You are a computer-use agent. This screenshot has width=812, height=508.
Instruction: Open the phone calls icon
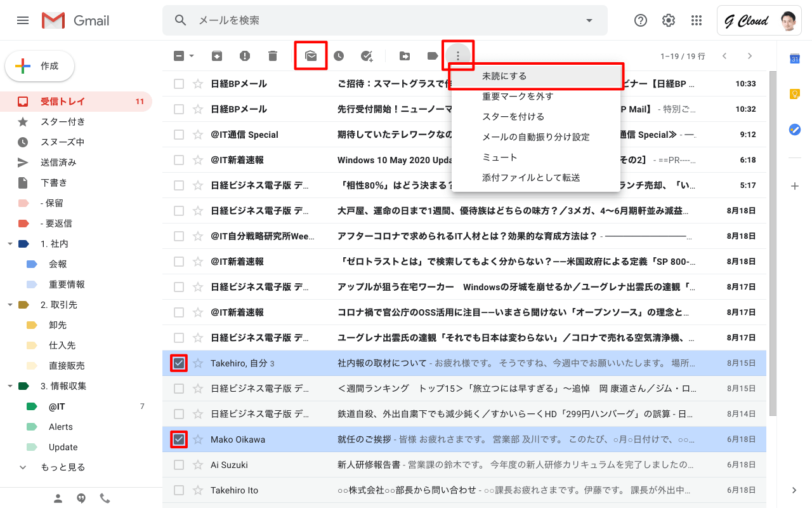[x=105, y=498]
